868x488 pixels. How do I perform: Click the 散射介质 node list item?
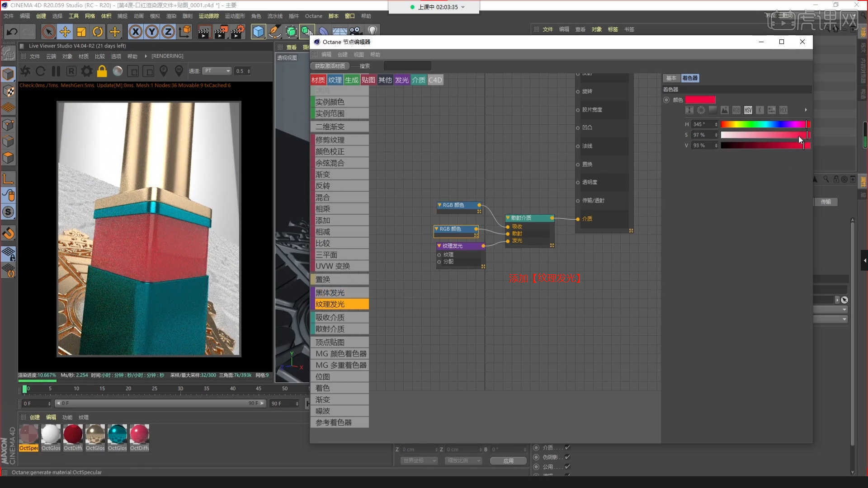pyautogui.click(x=340, y=329)
